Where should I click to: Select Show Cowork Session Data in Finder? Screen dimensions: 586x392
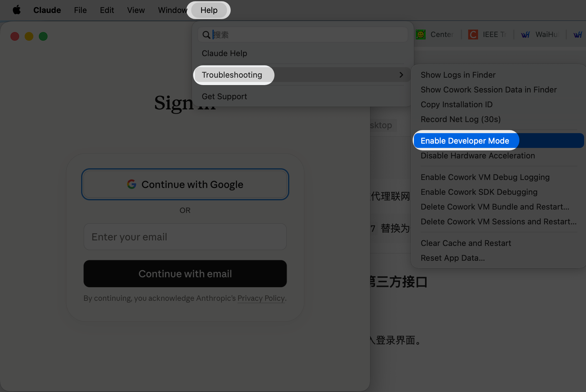(x=498, y=90)
